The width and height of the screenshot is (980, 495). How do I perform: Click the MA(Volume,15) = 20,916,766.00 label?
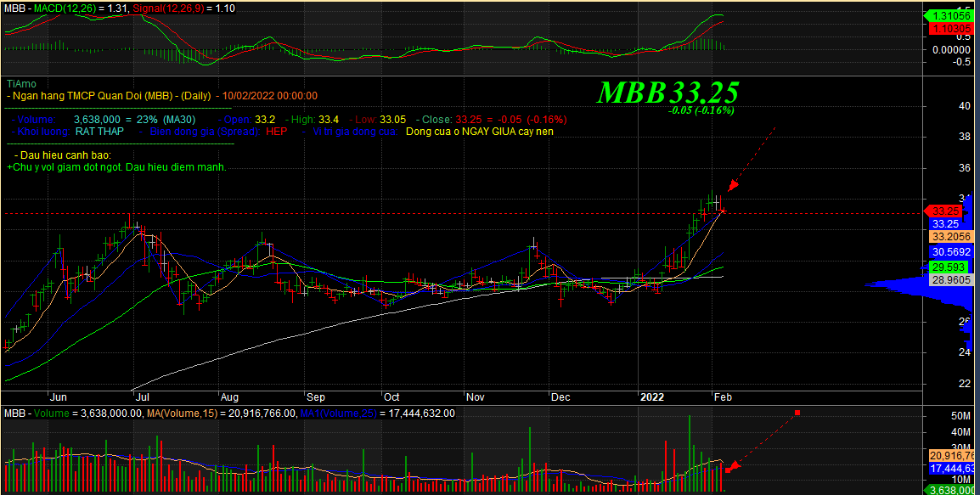coord(222,413)
